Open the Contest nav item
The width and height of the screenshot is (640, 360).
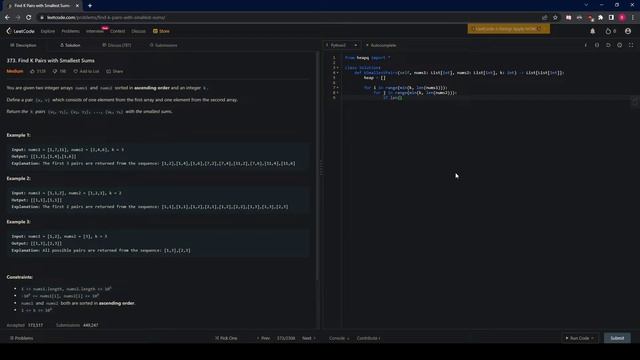118,31
